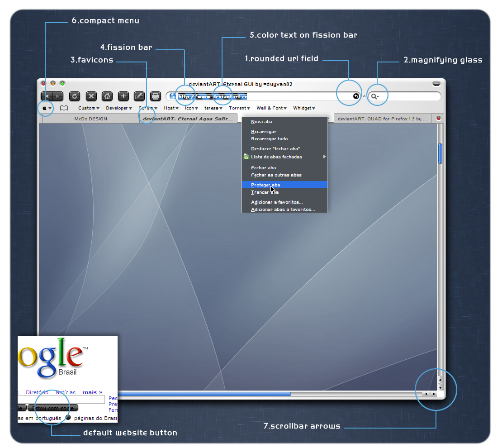The height and width of the screenshot is (448, 502).
Task: Click the edit pencil toolbar icon
Action: tap(139, 96)
